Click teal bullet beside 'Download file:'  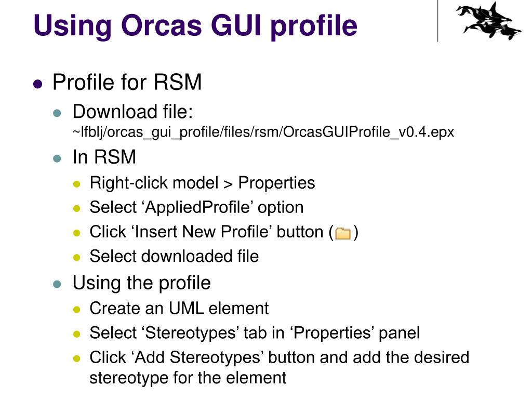[x=57, y=113]
